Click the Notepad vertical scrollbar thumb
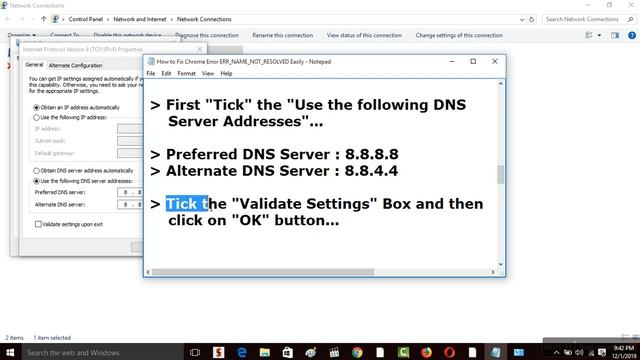Viewport: 640px width, 360px height. pos(500,175)
